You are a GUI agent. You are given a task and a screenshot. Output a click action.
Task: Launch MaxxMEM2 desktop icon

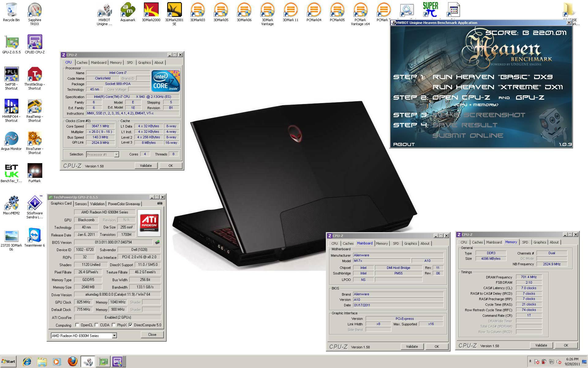coord(11,205)
